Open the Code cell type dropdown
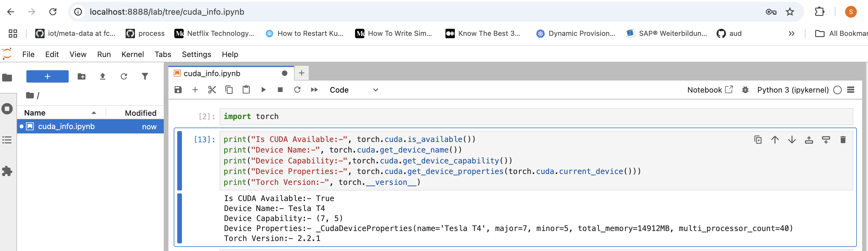Screen dimensions: 868x251 click(354, 90)
